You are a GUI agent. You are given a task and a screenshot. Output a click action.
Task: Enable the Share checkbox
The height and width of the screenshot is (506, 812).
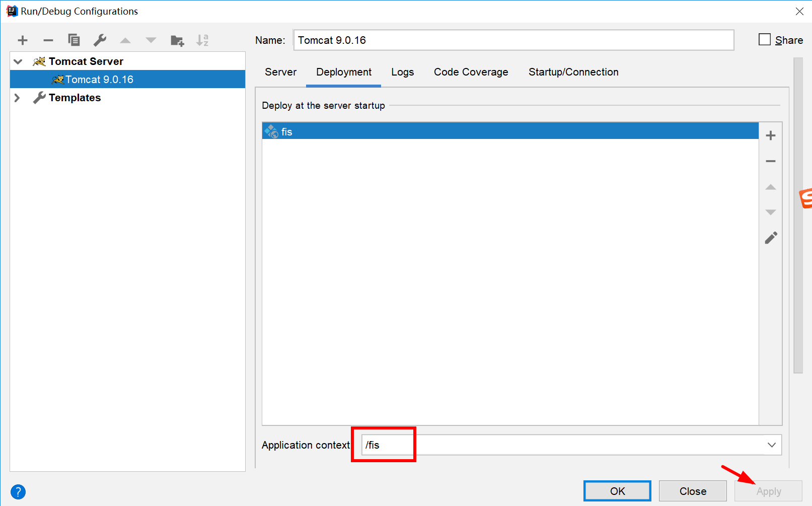[x=765, y=40]
